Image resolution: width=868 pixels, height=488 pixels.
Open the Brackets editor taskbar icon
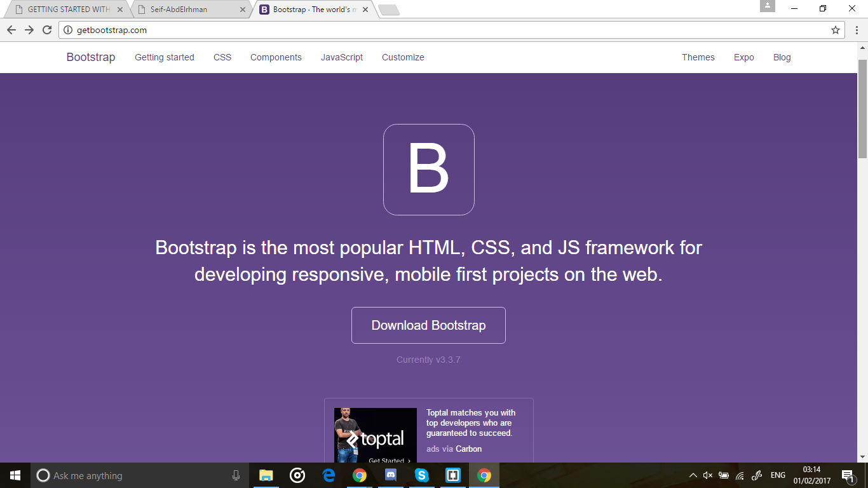click(453, 475)
